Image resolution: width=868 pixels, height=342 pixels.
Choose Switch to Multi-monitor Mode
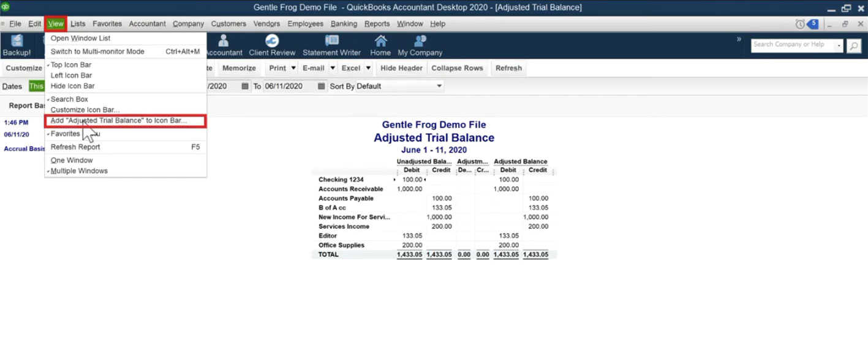pos(125,51)
